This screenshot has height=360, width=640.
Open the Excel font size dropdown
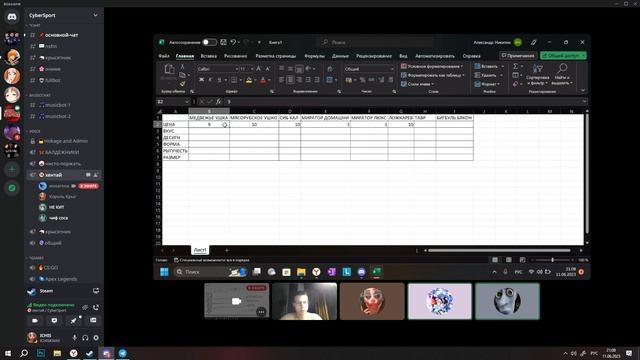(x=252, y=69)
